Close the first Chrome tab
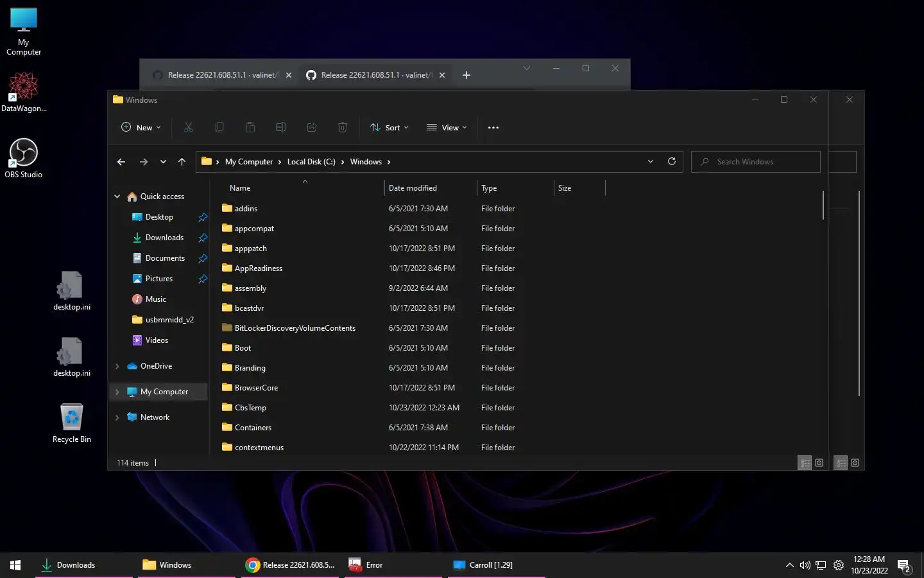 click(x=289, y=75)
